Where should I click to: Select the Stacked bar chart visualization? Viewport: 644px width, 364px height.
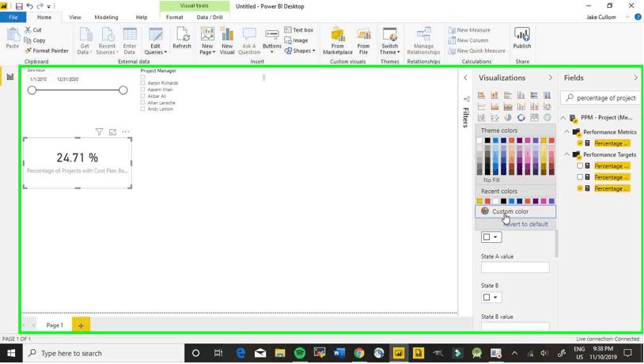(481, 95)
